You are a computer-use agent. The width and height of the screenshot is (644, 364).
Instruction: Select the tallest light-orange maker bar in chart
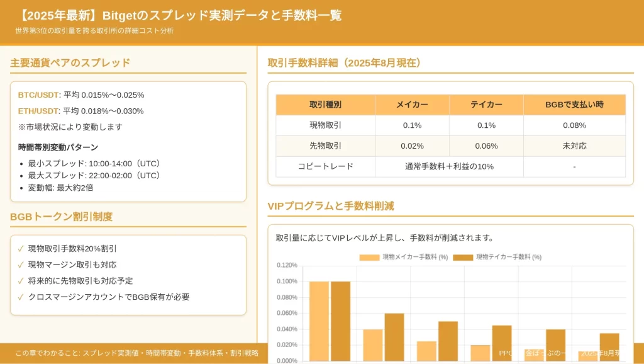pyautogui.click(x=319, y=321)
